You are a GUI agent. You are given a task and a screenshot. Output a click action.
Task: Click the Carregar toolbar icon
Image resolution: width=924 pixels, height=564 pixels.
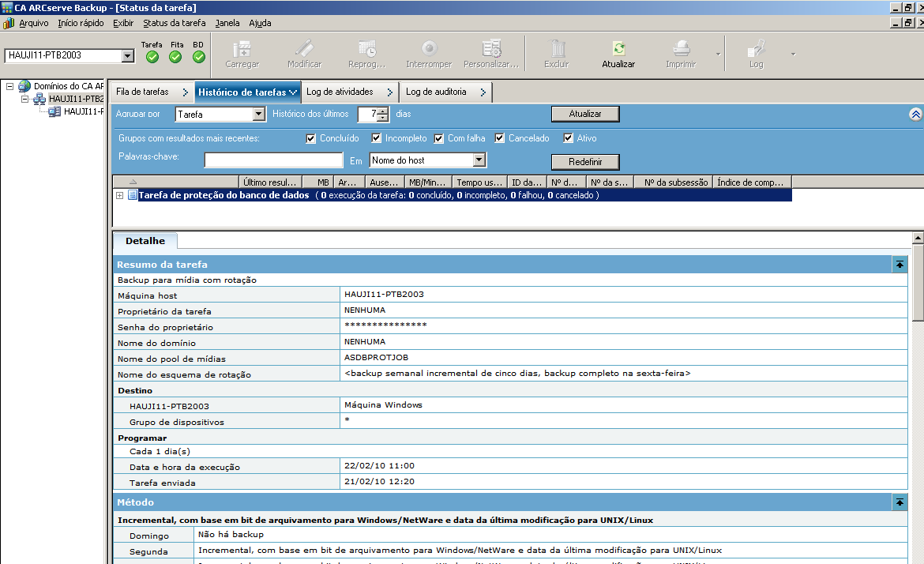coord(242,49)
